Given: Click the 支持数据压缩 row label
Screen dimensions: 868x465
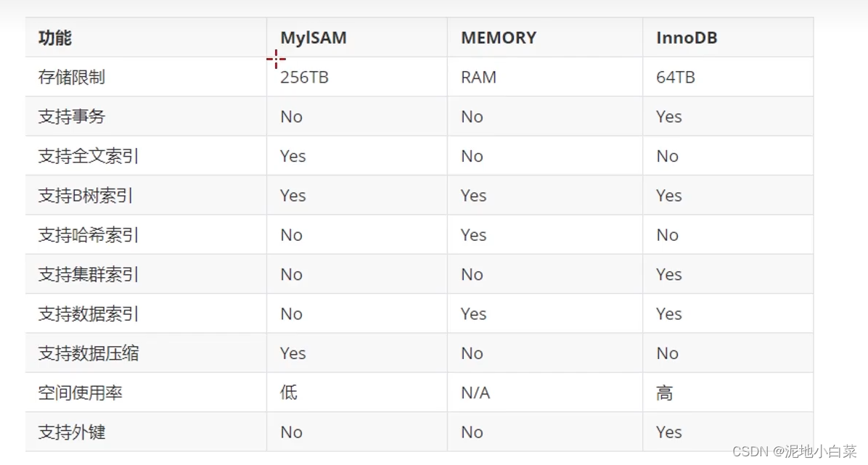Looking at the screenshot, I should coord(89,353).
